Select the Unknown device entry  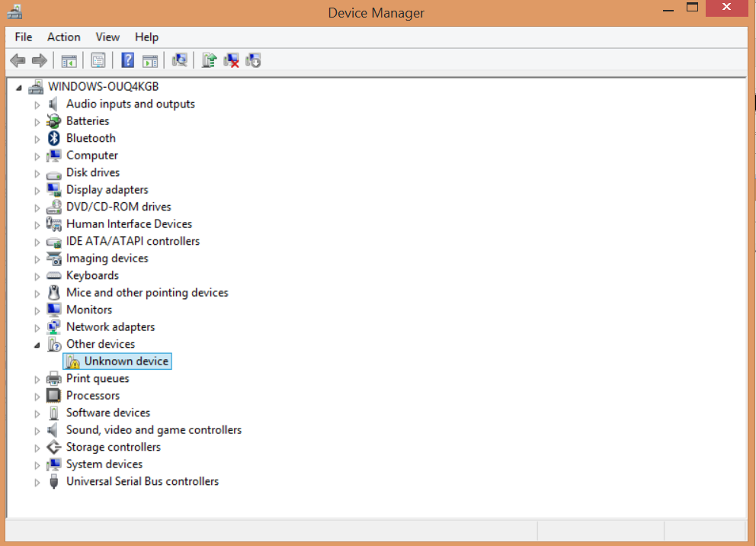pyautogui.click(x=117, y=361)
